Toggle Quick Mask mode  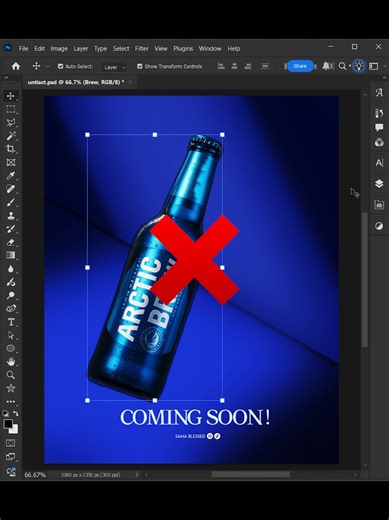[x=11, y=443]
